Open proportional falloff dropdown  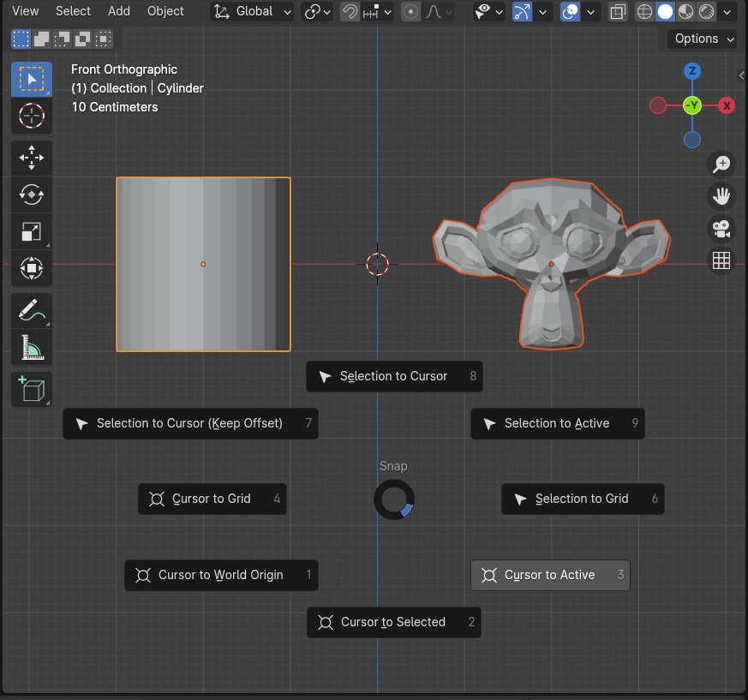coord(438,11)
